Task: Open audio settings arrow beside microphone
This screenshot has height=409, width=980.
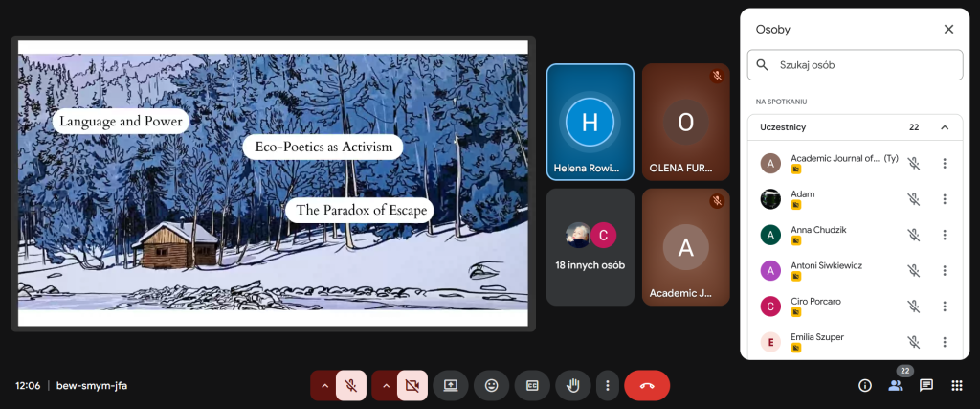Action: 324,385
